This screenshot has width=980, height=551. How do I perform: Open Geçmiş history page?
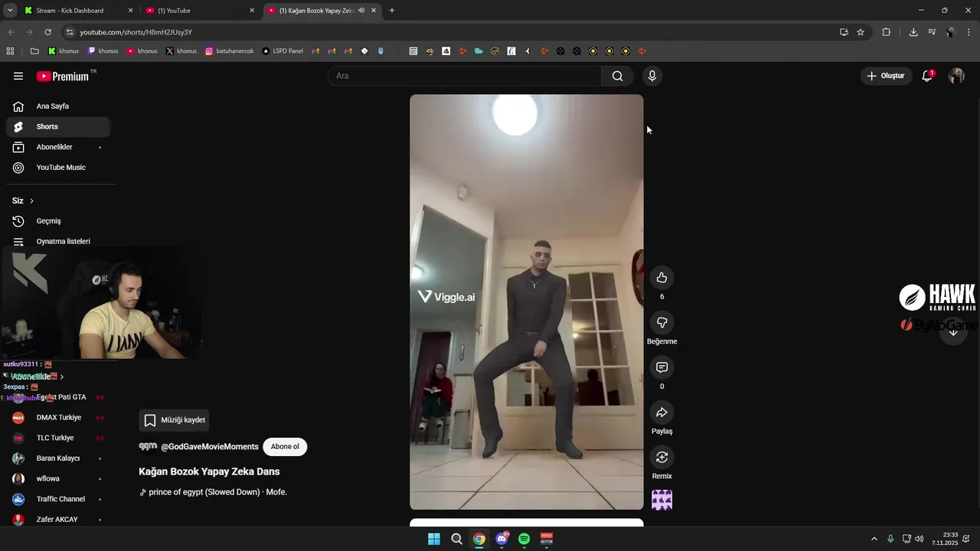click(58, 221)
